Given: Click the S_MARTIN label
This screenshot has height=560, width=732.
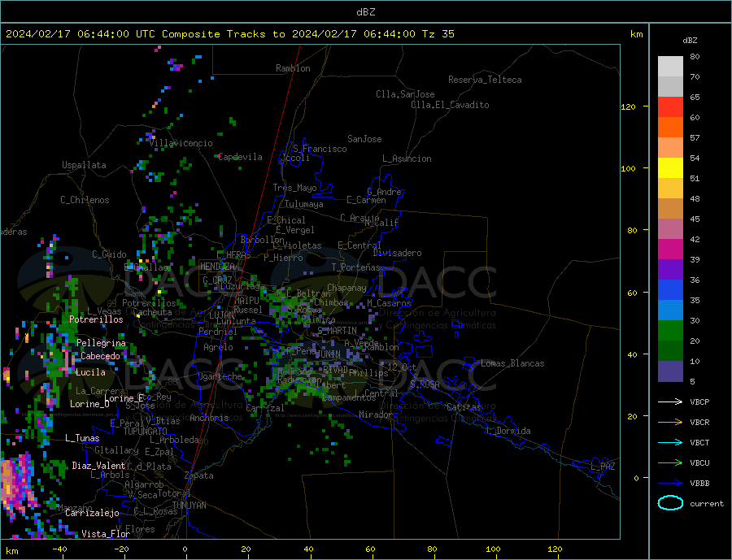Looking at the screenshot, I should (337, 331).
